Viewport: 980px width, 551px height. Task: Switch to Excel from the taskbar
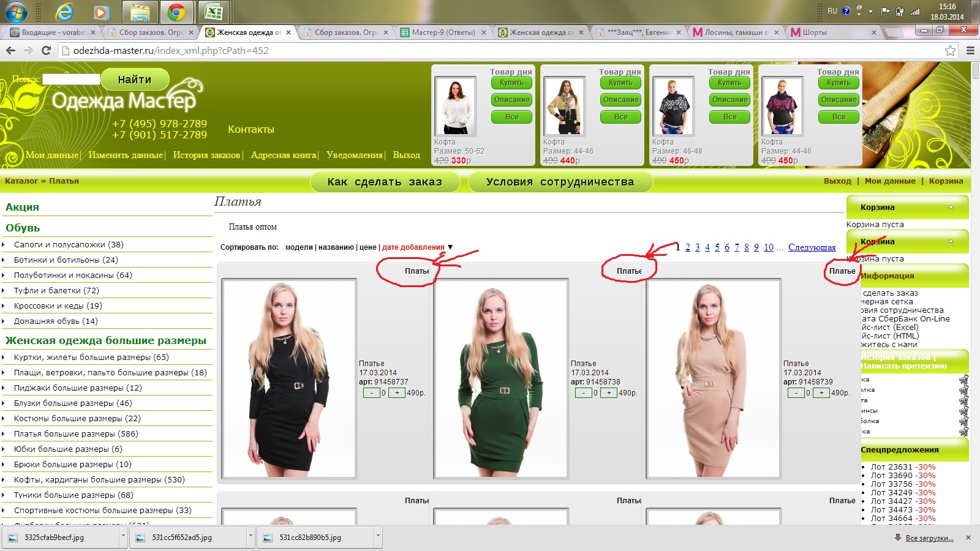tap(213, 12)
